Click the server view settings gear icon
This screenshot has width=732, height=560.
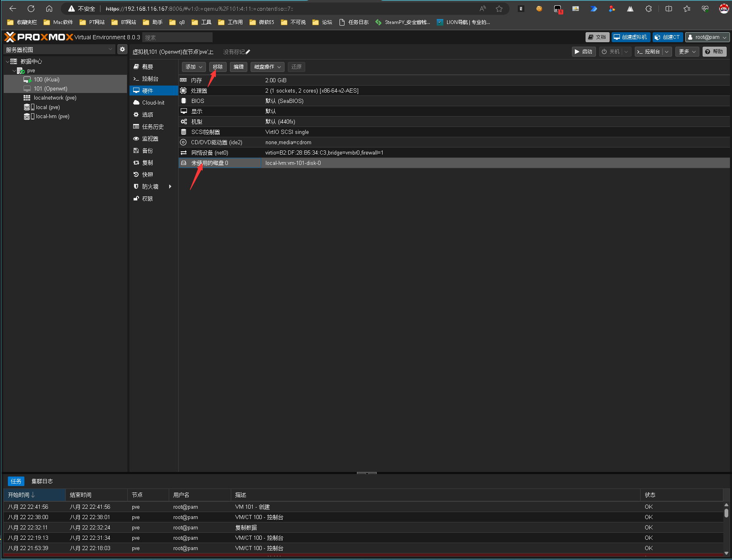(x=122, y=49)
